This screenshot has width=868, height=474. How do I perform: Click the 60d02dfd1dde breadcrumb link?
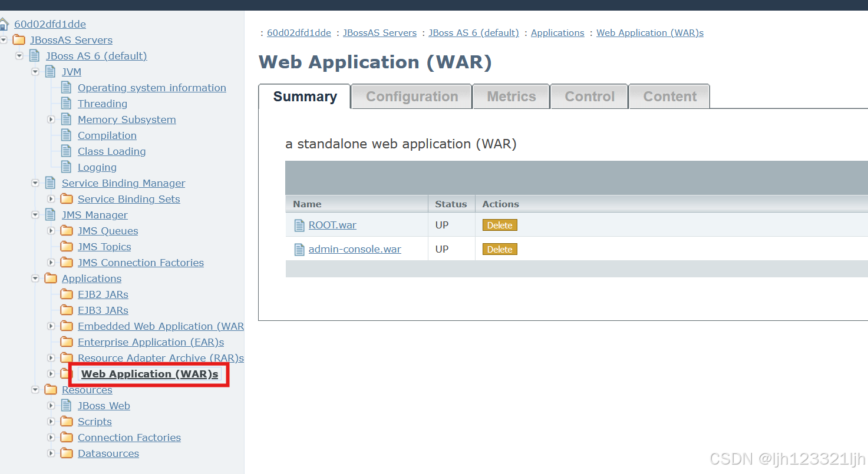pos(299,33)
